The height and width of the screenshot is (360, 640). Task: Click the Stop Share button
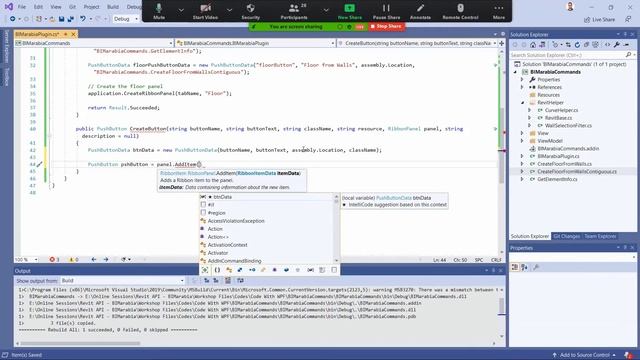(x=387, y=27)
